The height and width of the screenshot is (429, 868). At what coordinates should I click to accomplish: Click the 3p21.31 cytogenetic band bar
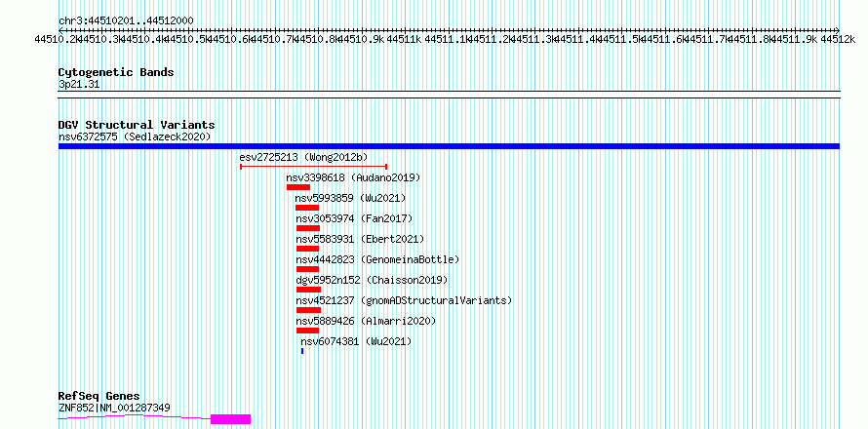(x=449, y=95)
